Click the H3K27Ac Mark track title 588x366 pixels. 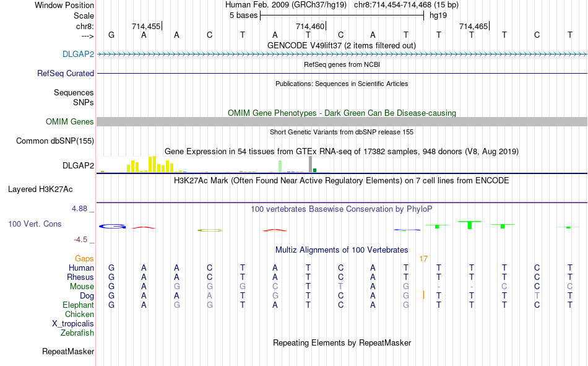point(342,181)
